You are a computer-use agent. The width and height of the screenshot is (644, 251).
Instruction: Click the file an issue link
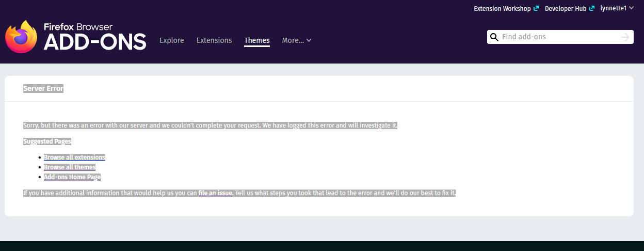pos(215,193)
